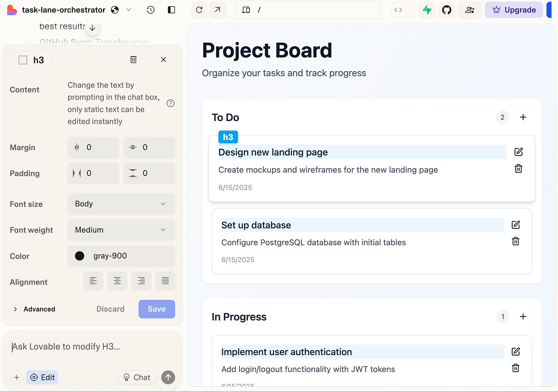Click the vertical margin input field
The width and height of the screenshot is (558, 392).
(x=149, y=147)
